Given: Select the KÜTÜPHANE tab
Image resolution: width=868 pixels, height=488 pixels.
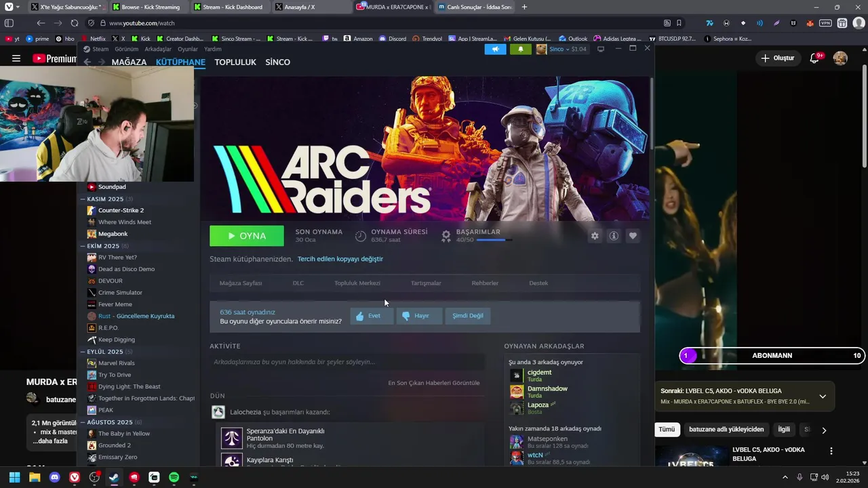Looking at the screenshot, I should click(180, 62).
